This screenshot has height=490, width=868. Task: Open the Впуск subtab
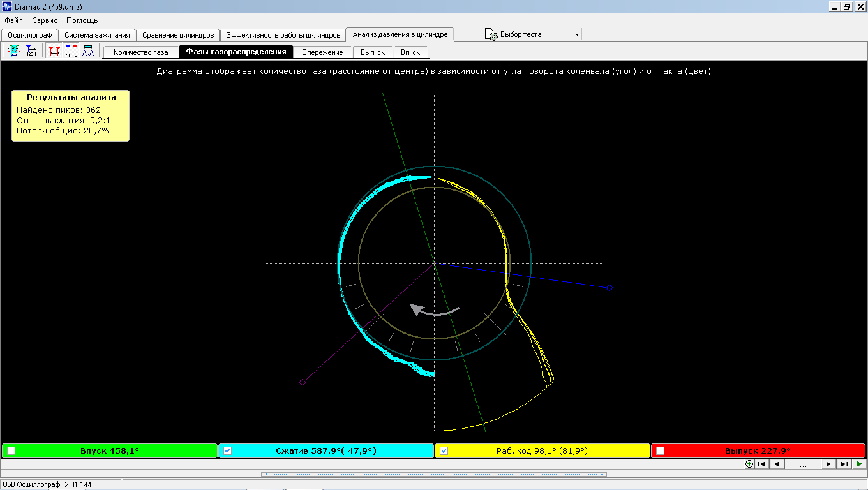point(410,52)
